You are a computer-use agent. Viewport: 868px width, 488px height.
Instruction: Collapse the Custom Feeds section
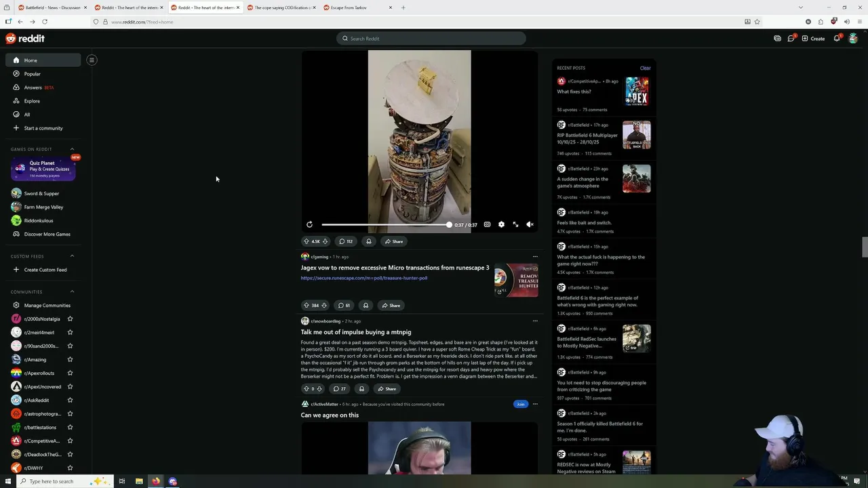point(73,256)
